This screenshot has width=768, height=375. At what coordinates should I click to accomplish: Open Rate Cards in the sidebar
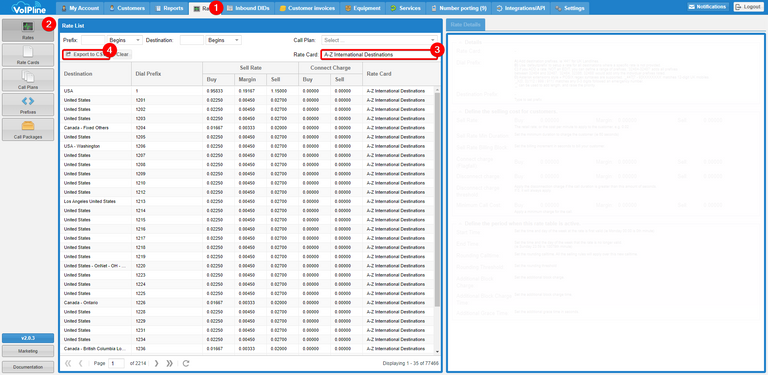(x=28, y=55)
